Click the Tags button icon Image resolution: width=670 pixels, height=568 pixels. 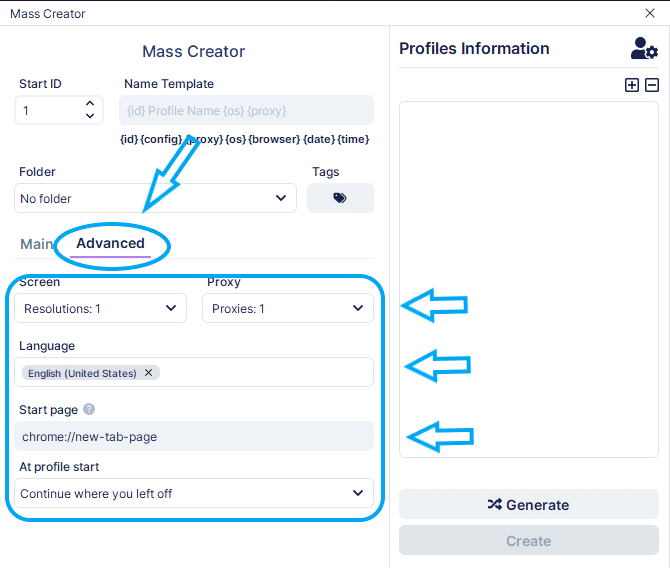tap(340, 198)
